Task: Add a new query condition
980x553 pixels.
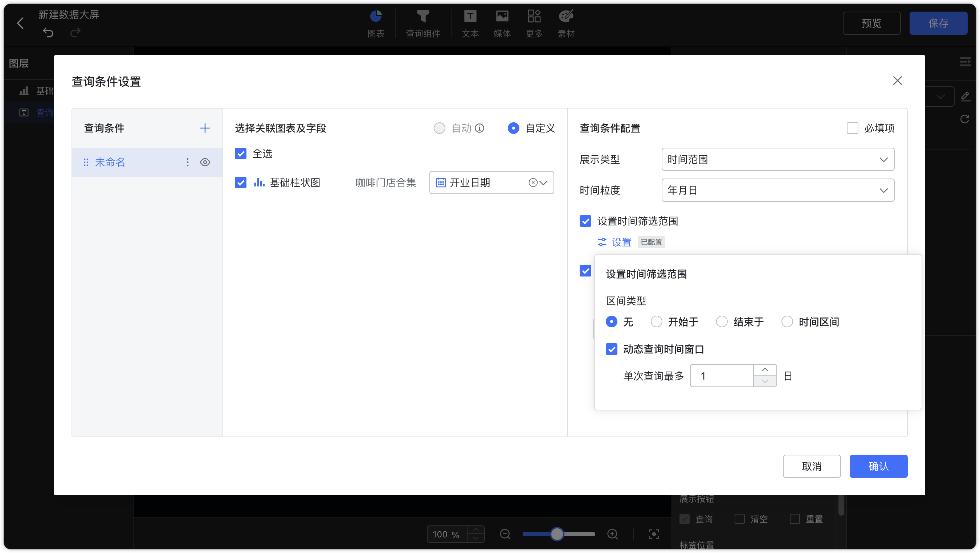Action: tap(205, 128)
